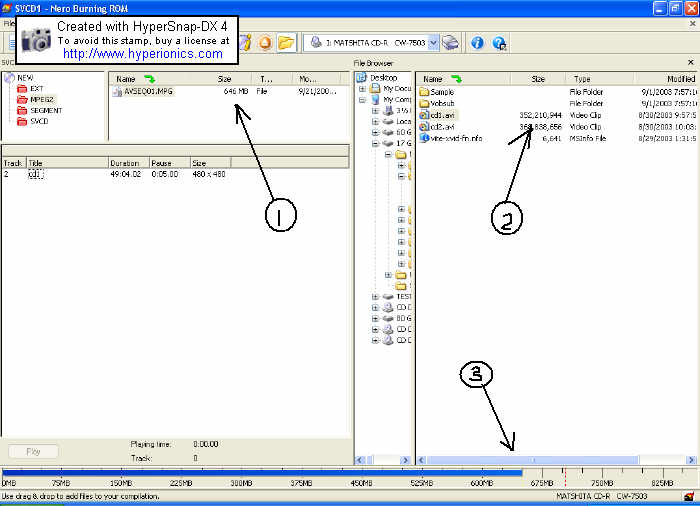
Task: Click the red dashed capacity limit marker
Action: pyautogui.click(x=565, y=477)
